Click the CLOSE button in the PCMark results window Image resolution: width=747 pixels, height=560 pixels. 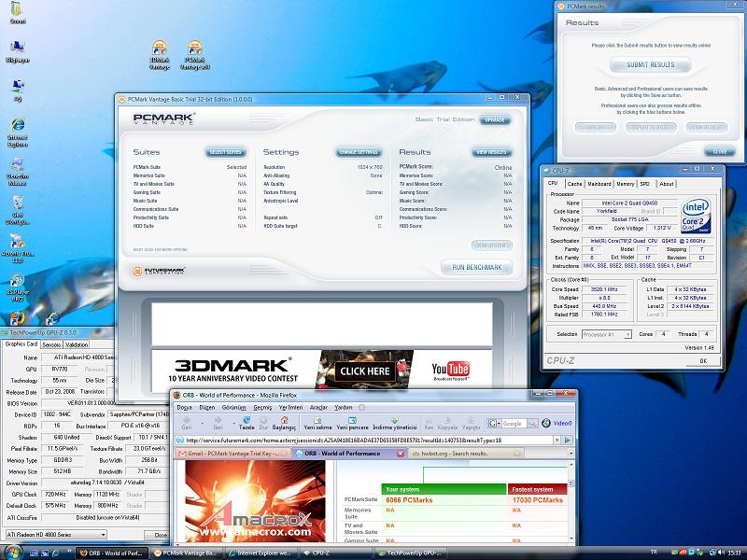click(719, 151)
